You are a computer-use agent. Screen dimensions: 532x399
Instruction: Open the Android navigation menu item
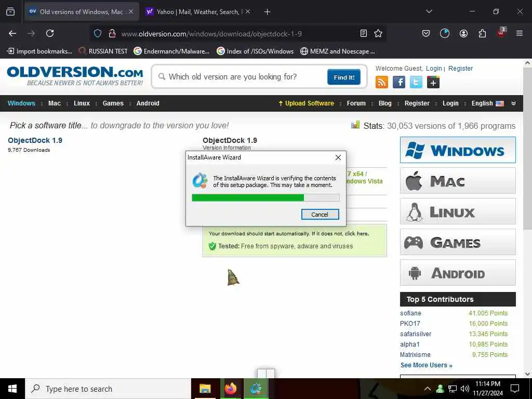point(148,103)
